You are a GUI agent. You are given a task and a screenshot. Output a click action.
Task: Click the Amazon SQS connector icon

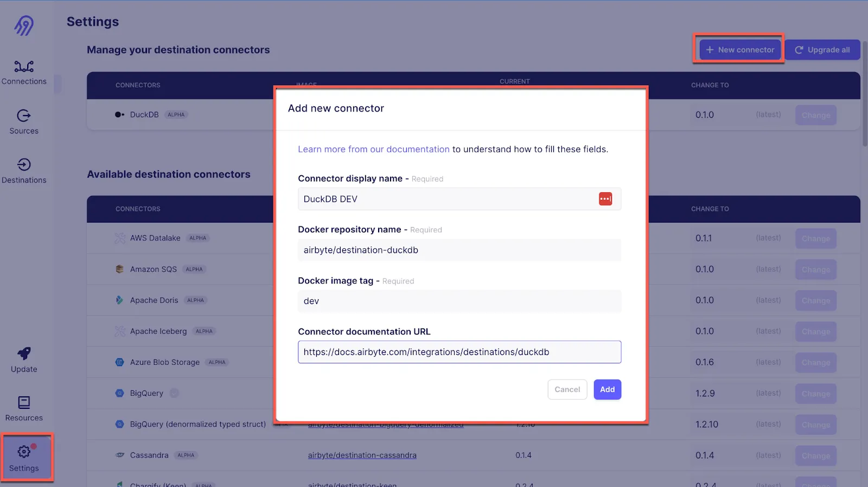pos(120,269)
